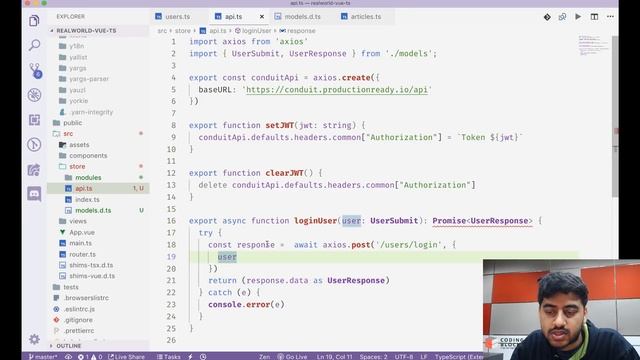Image resolution: width=640 pixels, height=360 pixels.
Task: Open main.ts in the explorer
Action: tap(80, 243)
